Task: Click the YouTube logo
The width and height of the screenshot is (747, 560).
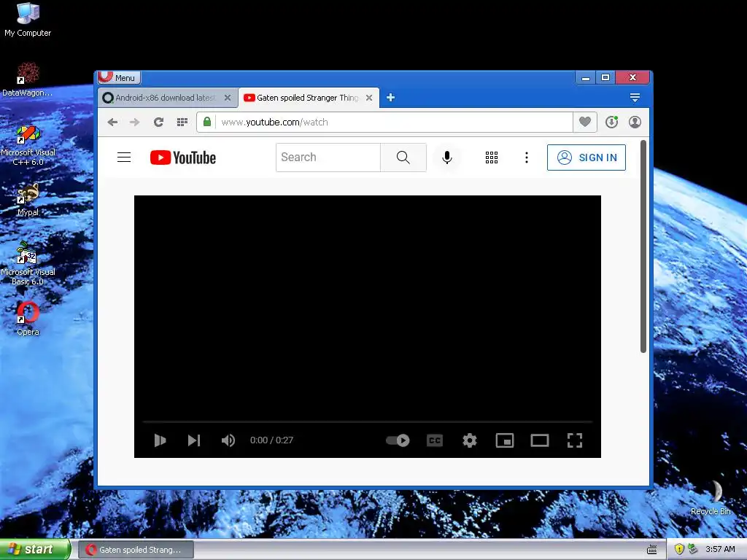Action: click(183, 157)
